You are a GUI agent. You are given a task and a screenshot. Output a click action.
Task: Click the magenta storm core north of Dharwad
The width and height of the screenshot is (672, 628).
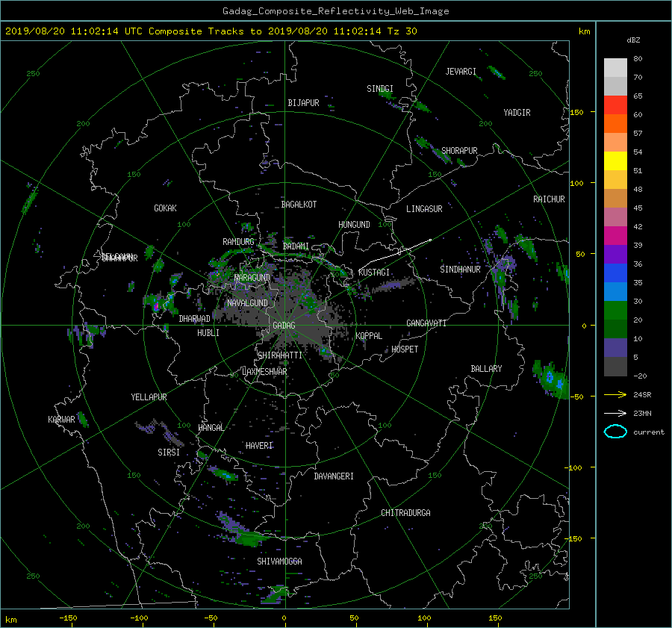coord(157,306)
